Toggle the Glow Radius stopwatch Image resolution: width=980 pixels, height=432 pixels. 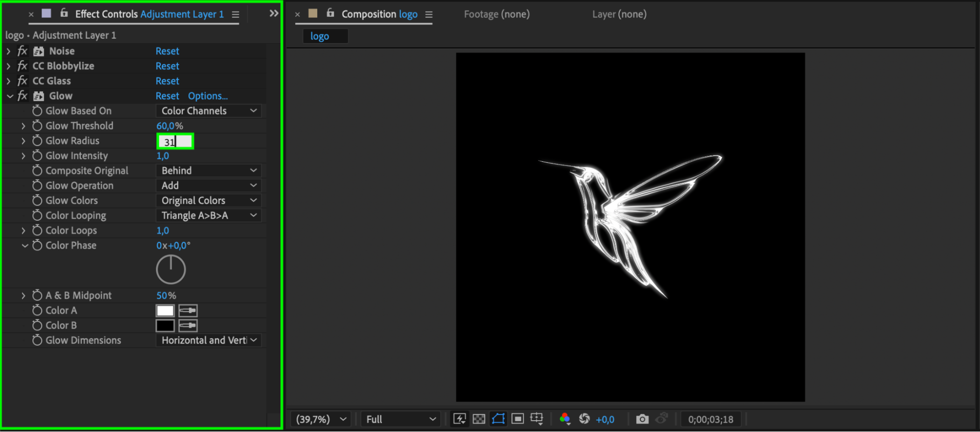pyautogui.click(x=37, y=141)
